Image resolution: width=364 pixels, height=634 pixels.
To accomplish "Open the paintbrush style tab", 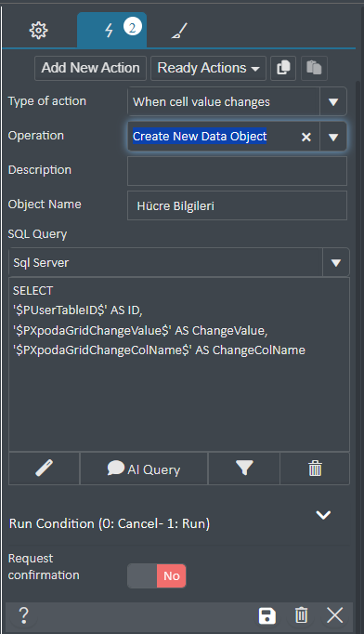I will click(x=179, y=31).
